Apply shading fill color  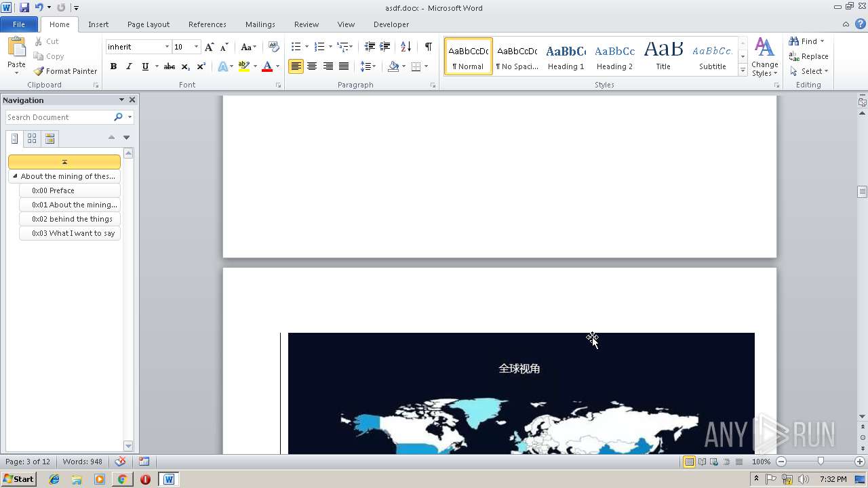click(x=393, y=66)
